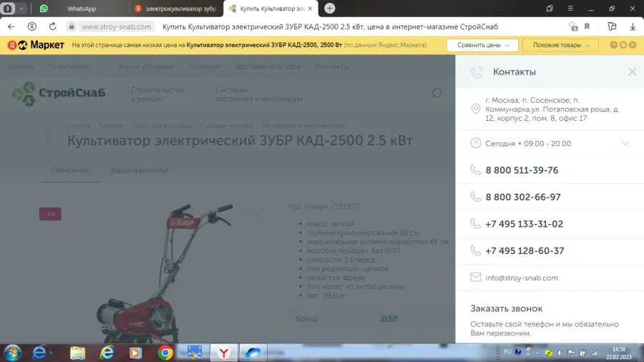This screenshot has width=644, height=362.
Task: Click the StroySnab logo
Action: pos(59,94)
